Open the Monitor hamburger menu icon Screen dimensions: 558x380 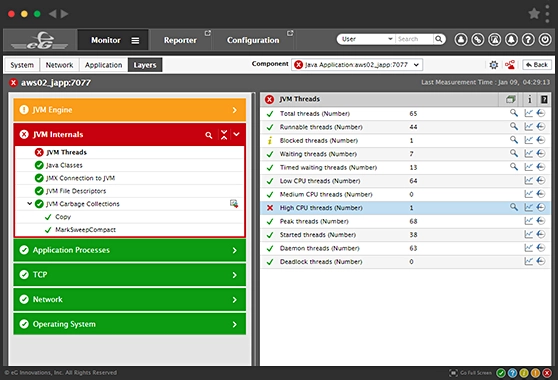(x=135, y=41)
